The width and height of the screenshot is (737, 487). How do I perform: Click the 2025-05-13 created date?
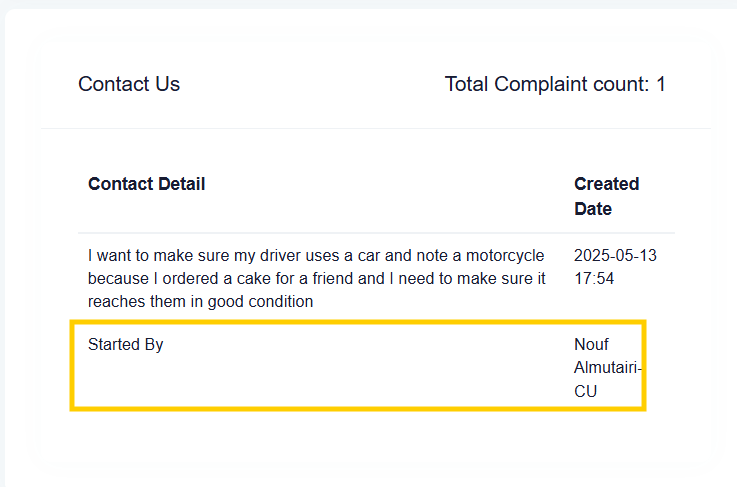click(615, 255)
